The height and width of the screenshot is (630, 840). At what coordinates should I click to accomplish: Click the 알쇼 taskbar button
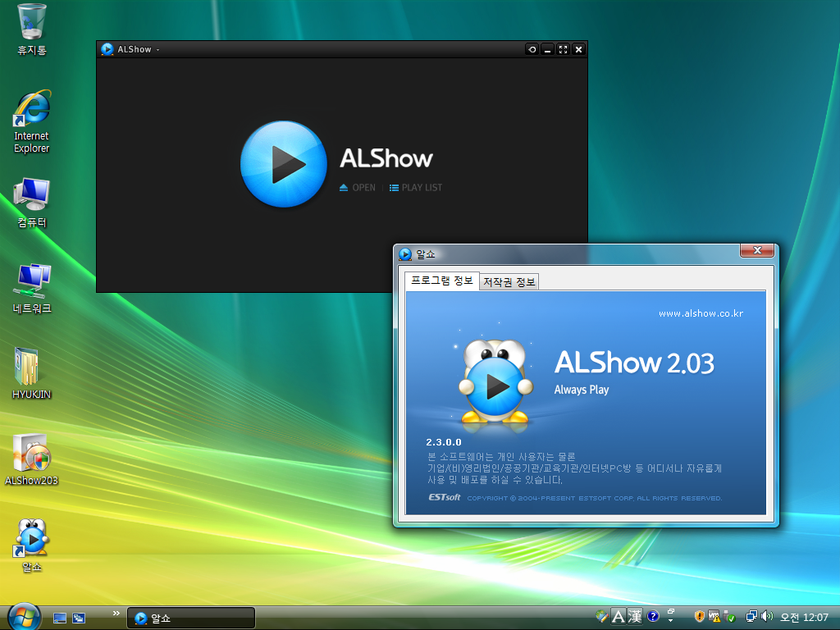coord(190,619)
